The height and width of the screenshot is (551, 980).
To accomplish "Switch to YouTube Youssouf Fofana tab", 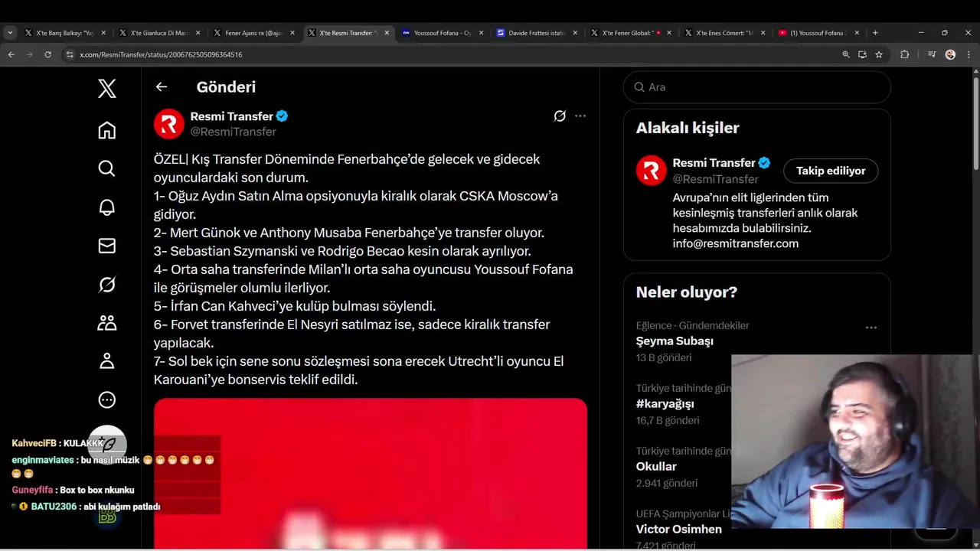I will pyautogui.click(x=819, y=33).
